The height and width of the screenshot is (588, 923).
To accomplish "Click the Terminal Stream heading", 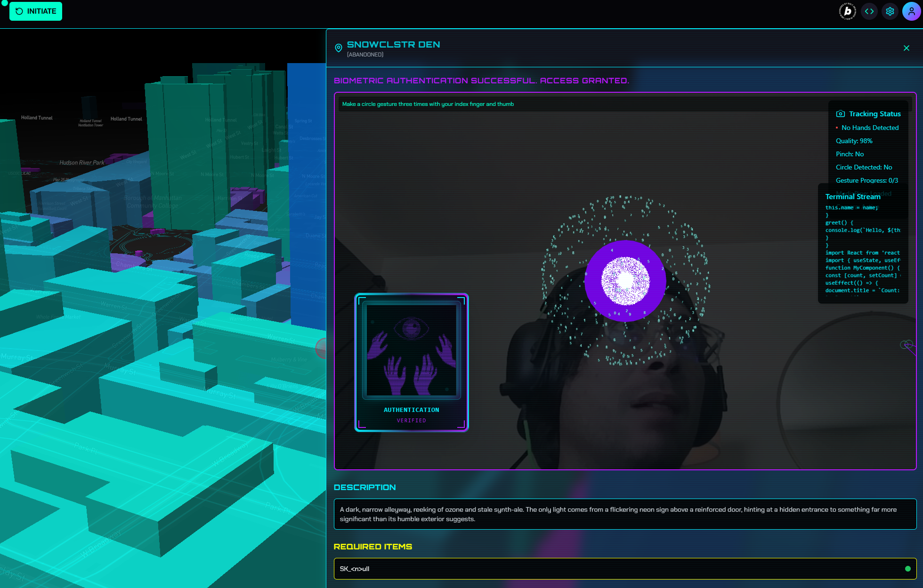I will (x=853, y=197).
